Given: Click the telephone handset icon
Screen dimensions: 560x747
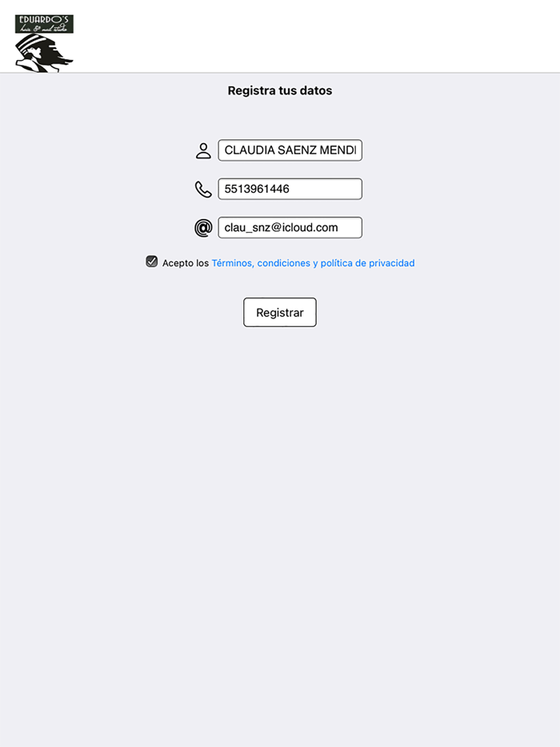Looking at the screenshot, I should click(203, 189).
